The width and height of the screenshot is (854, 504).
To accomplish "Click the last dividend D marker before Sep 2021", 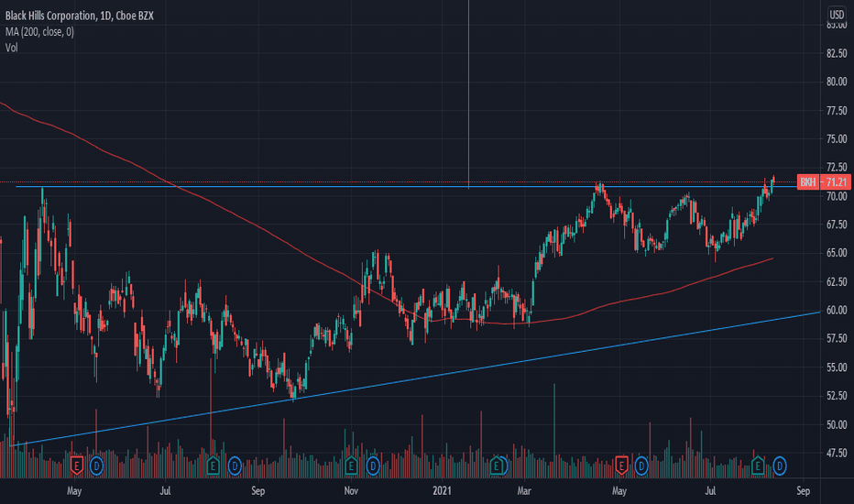I will tap(780, 466).
